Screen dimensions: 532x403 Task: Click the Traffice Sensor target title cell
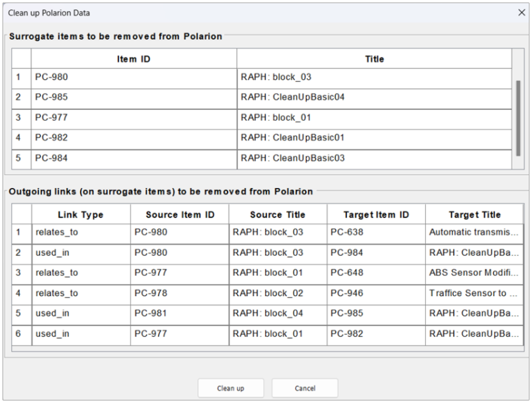click(x=475, y=292)
